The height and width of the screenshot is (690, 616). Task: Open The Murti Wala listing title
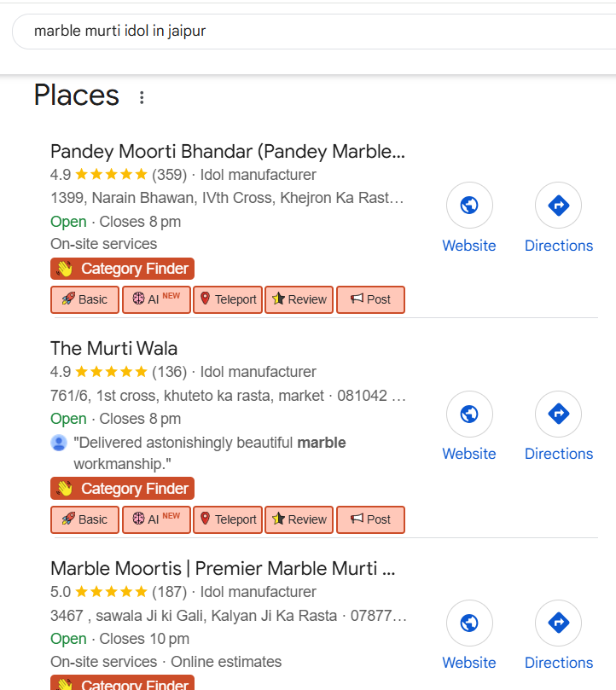pyautogui.click(x=113, y=348)
